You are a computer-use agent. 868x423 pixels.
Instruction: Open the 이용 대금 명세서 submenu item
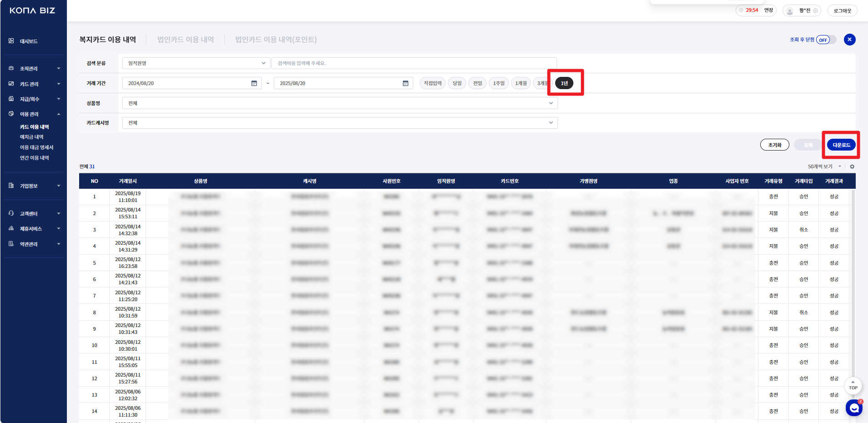pyautogui.click(x=36, y=147)
